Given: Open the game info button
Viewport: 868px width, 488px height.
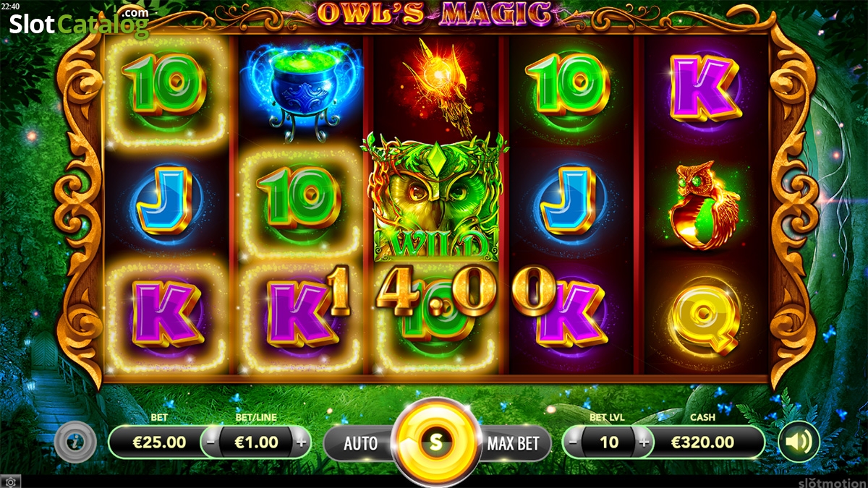Looking at the screenshot, I should [76, 441].
